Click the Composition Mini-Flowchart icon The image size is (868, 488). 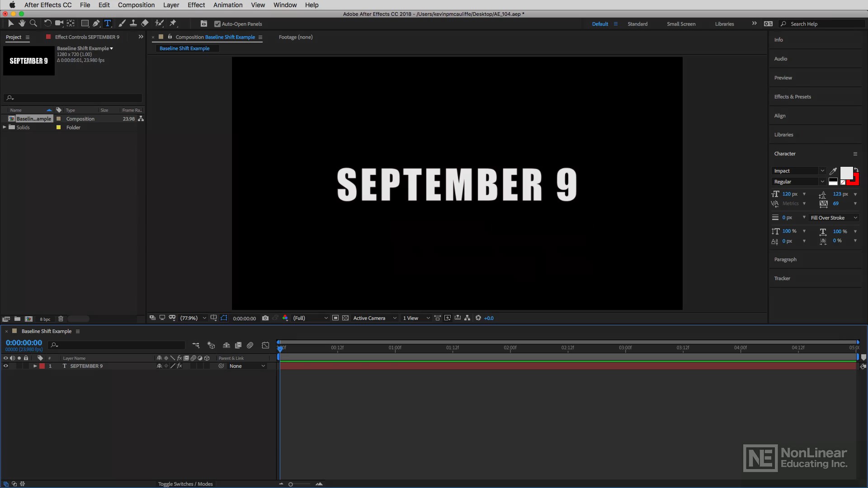[x=196, y=345]
